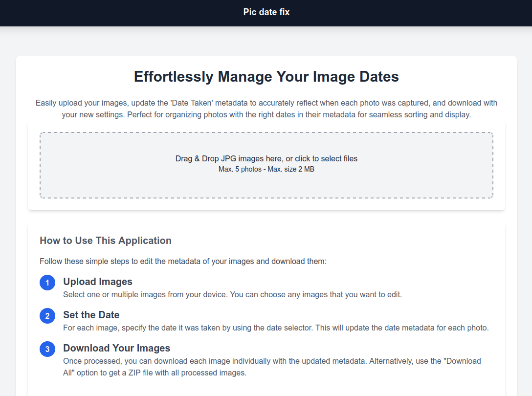Viewport: 532px width, 396px height.
Task: Click the Download Your Images step title
Action: [x=117, y=348]
